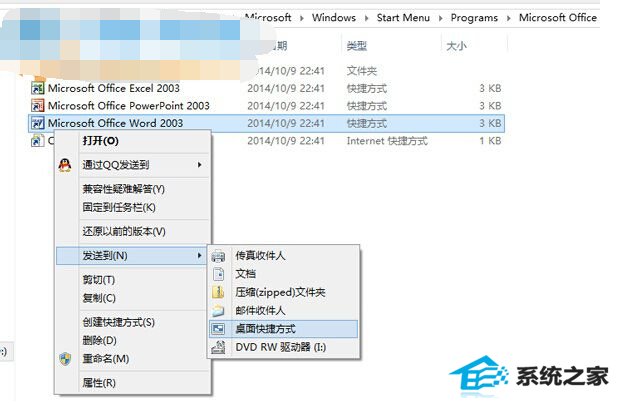The width and height of the screenshot is (617, 403).
Task: Choose 复制(C) from context menu
Action: [133, 298]
